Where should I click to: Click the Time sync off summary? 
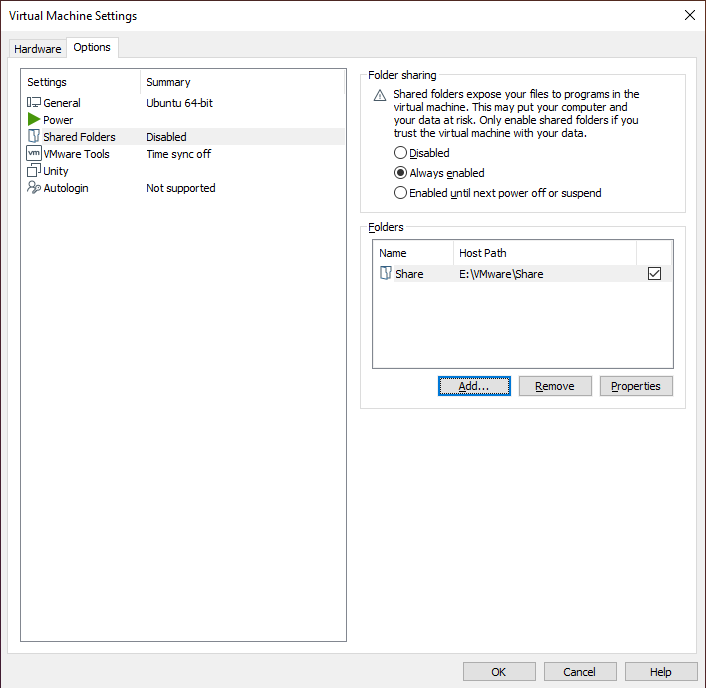(178, 154)
